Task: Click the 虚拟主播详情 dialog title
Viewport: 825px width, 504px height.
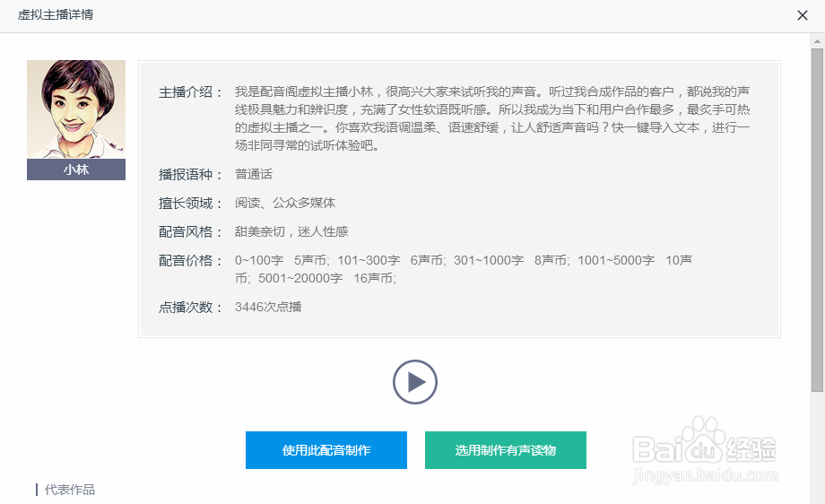Action: (56, 14)
